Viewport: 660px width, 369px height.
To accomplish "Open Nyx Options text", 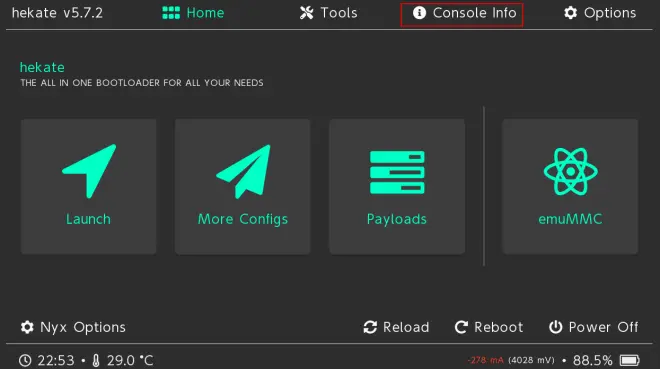I will 83,327.
